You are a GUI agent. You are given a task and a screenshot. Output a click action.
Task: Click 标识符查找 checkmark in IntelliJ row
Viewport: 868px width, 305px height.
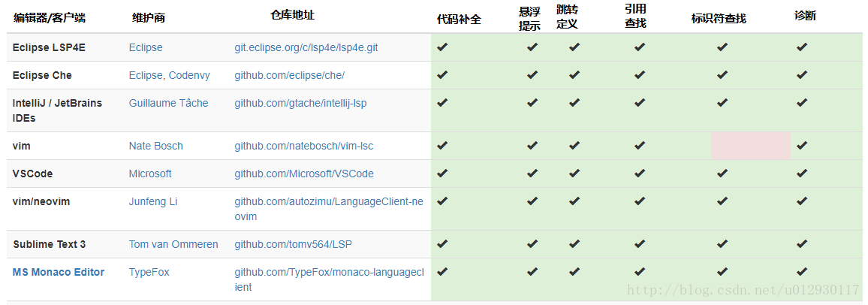pos(722,102)
